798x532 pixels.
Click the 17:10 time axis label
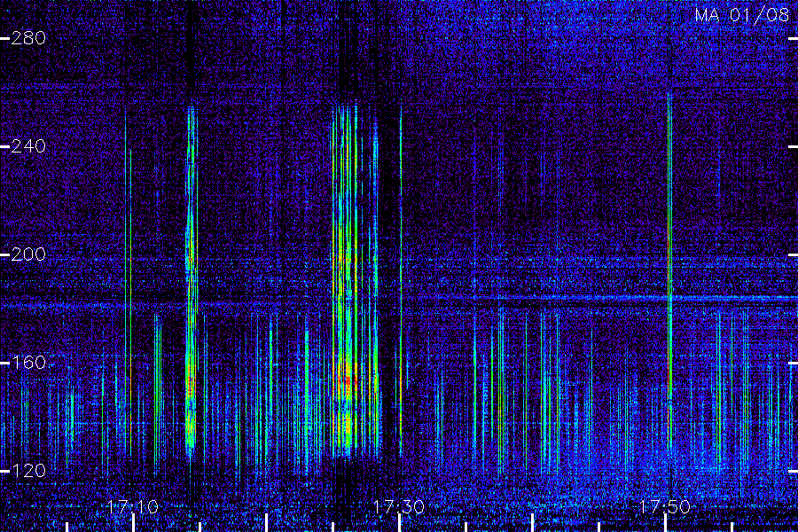click(x=133, y=506)
